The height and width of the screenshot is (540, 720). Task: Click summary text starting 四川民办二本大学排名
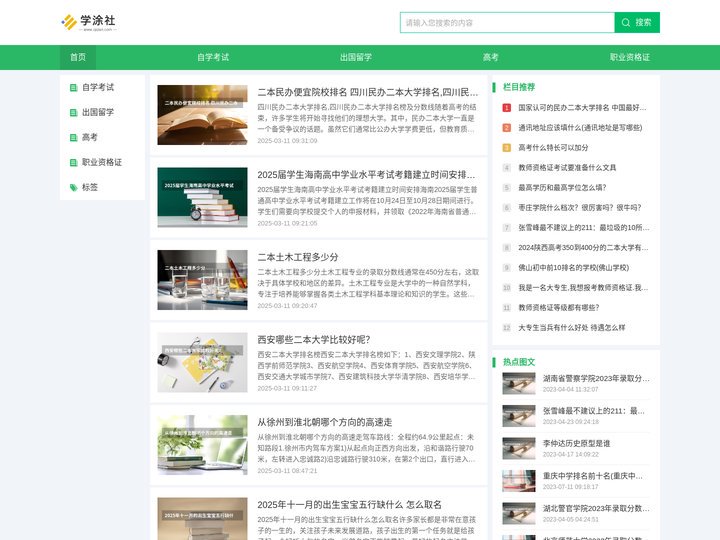[x=367, y=118]
